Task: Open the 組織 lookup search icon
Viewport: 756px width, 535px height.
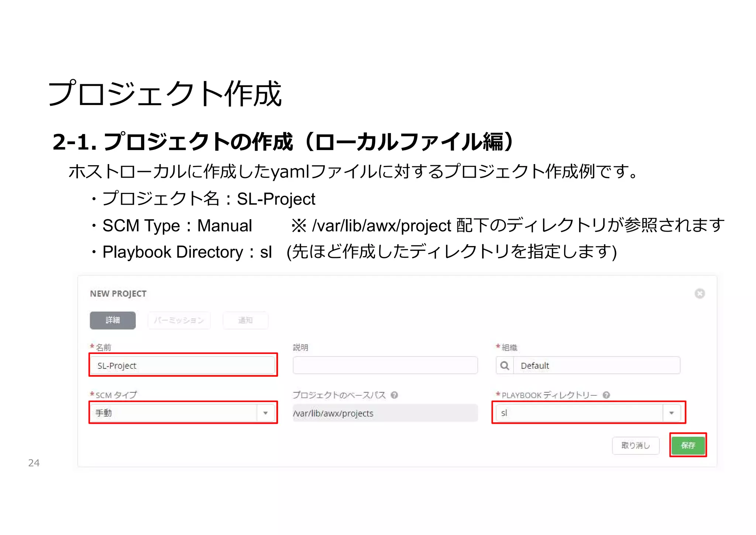Action: pos(505,365)
